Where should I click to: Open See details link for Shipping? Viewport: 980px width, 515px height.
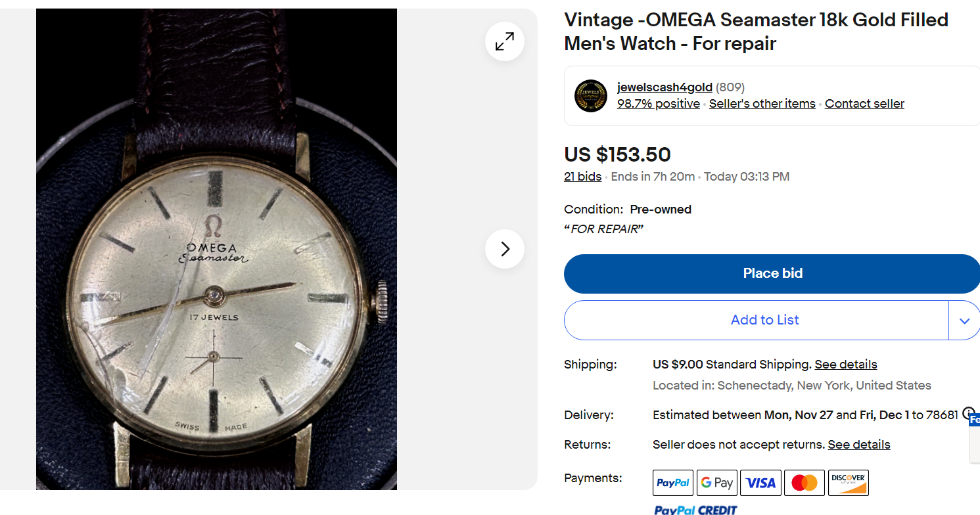coord(845,365)
